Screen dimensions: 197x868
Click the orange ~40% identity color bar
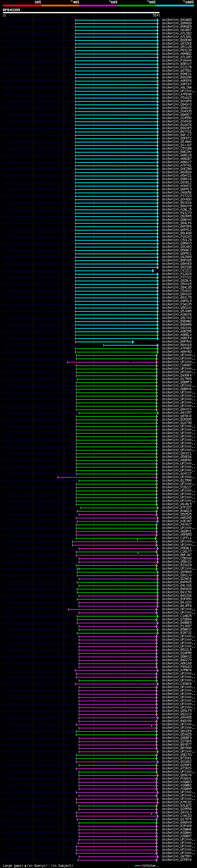click(x=60, y=6)
